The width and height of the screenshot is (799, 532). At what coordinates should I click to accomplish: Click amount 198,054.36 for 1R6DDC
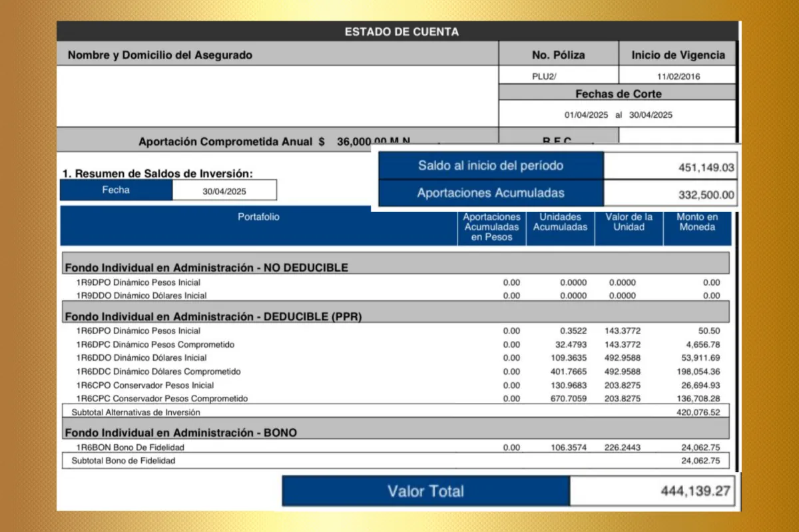pyautogui.click(x=698, y=372)
